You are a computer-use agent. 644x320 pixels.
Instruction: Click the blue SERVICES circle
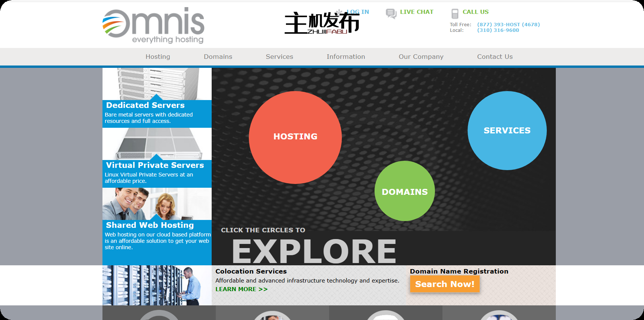pos(507,130)
